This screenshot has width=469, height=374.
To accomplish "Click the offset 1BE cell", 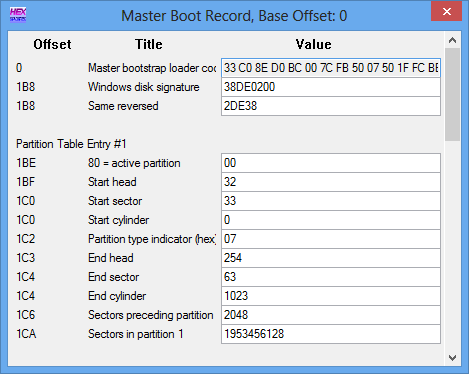I will pos(26,163).
